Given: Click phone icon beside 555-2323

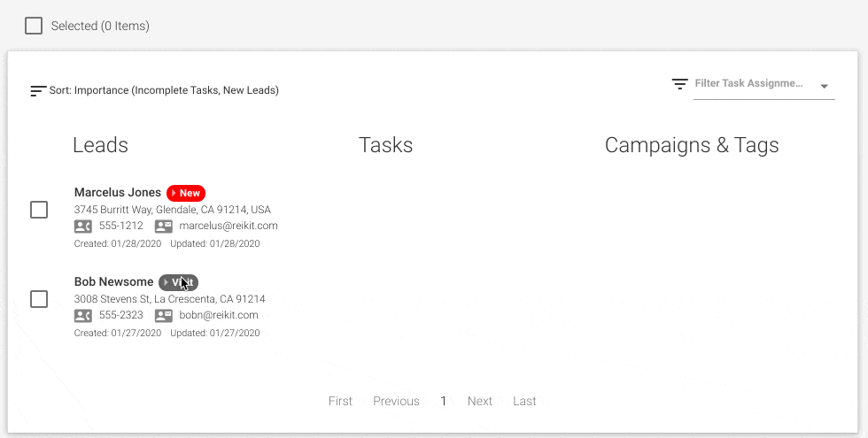Looking at the screenshot, I should (x=83, y=316).
